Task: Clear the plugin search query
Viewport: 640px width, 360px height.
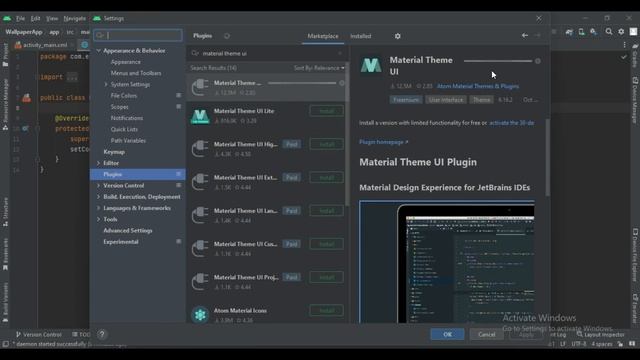Action: click(340, 53)
